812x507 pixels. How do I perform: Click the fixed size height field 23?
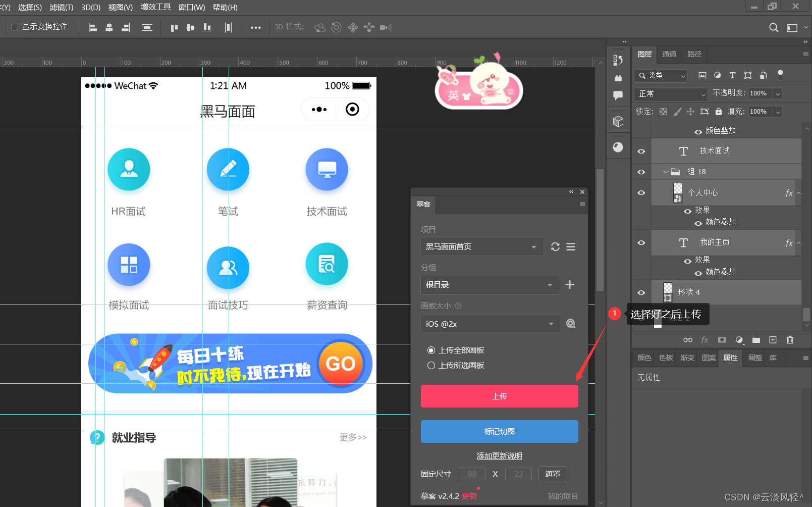[518, 474]
